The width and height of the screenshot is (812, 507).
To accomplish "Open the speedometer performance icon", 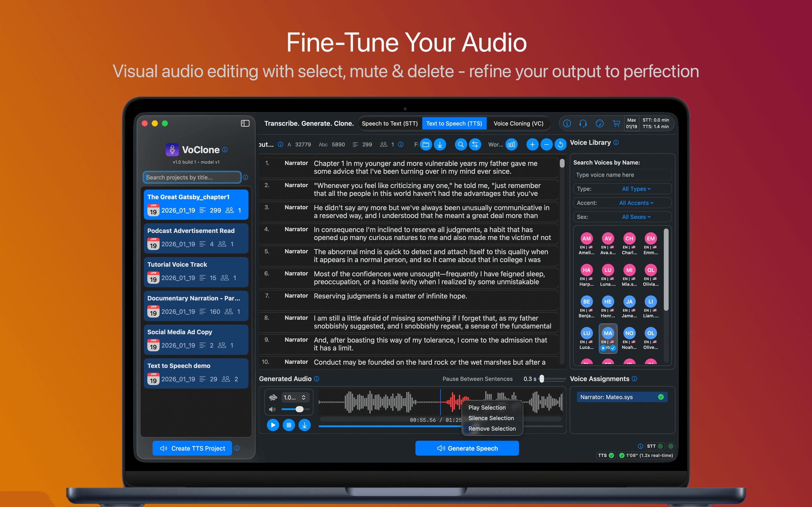I will 600,123.
